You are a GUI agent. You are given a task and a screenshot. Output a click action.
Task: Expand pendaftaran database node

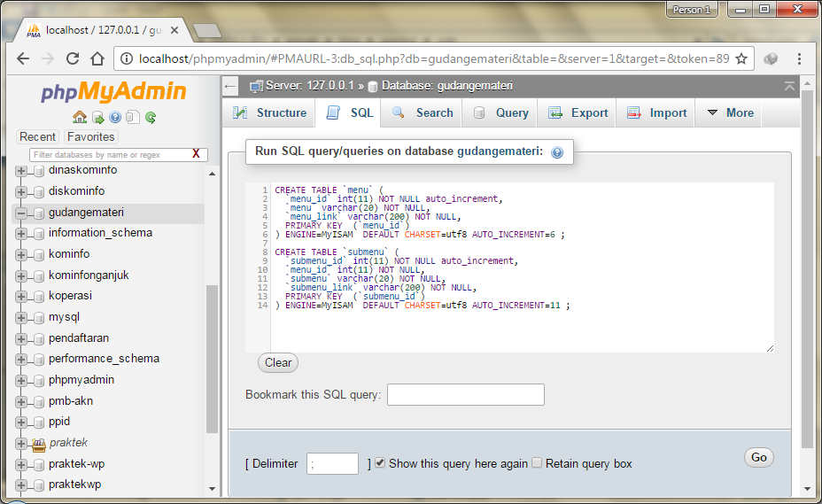click(x=21, y=338)
